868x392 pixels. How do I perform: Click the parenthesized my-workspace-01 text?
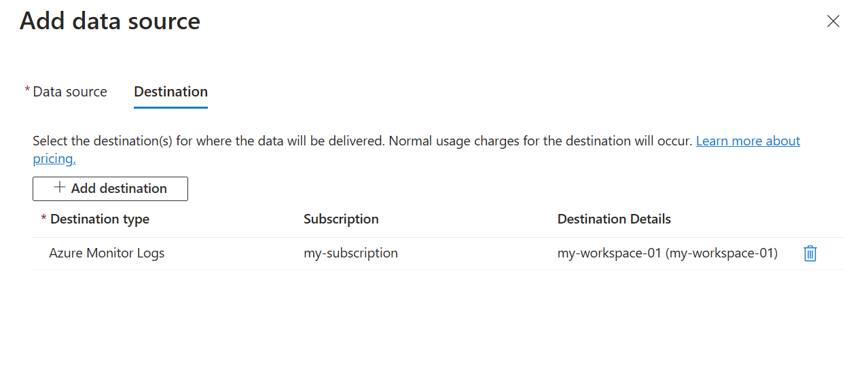(x=722, y=253)
